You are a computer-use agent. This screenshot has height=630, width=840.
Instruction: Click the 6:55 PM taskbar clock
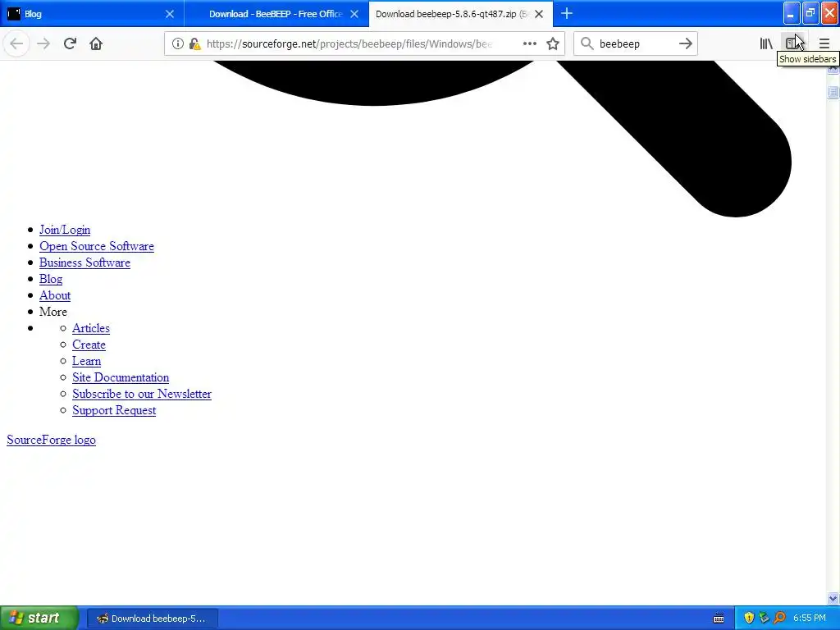coord(810,619)
